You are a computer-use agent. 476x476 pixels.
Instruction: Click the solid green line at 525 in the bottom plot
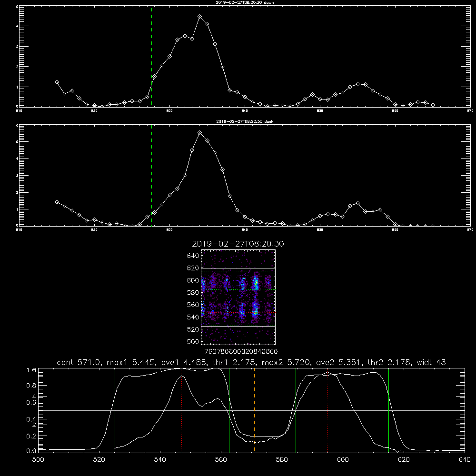click(115, 410)
